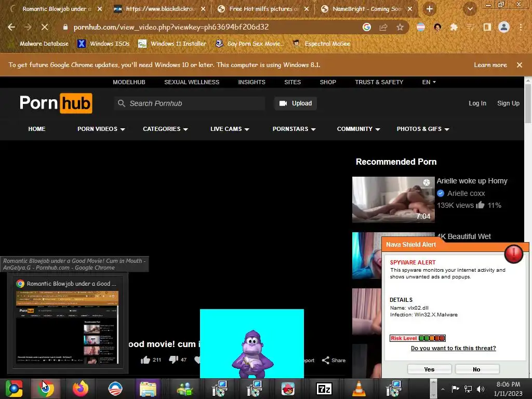
Task: Launch Firefox from the taskbar
Action: coord(81,389)
